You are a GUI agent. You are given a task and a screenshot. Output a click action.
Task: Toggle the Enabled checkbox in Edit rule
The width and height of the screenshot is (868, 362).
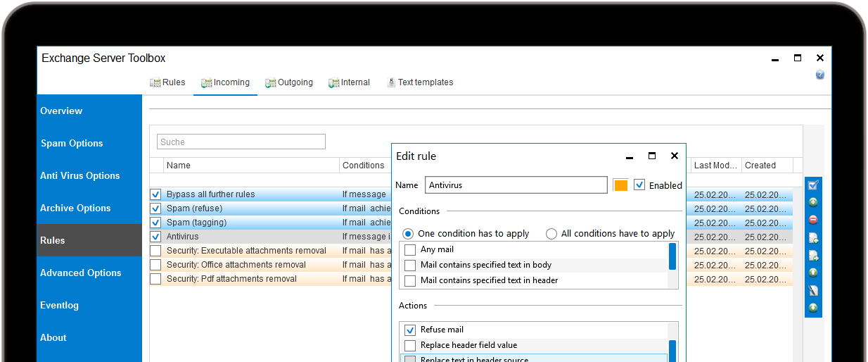pyautogui.click(x=639, y=185)
